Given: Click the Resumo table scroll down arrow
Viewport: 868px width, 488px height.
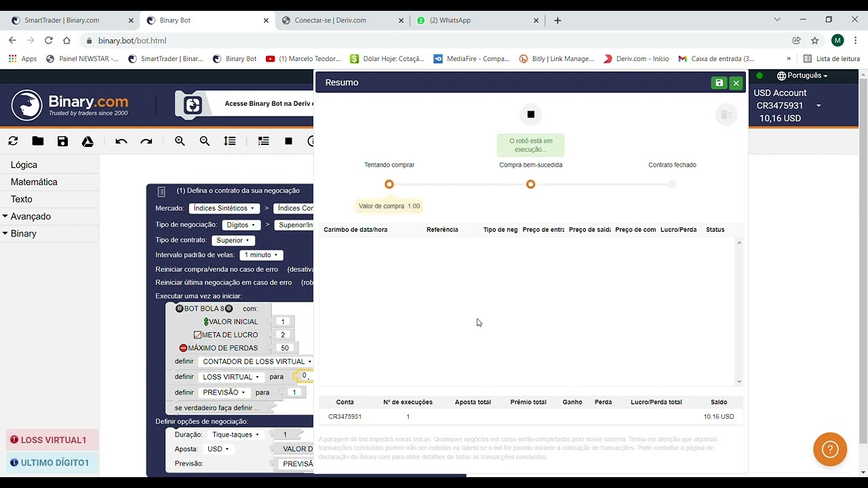Looking at the screenshot, I should pos(739,382).
